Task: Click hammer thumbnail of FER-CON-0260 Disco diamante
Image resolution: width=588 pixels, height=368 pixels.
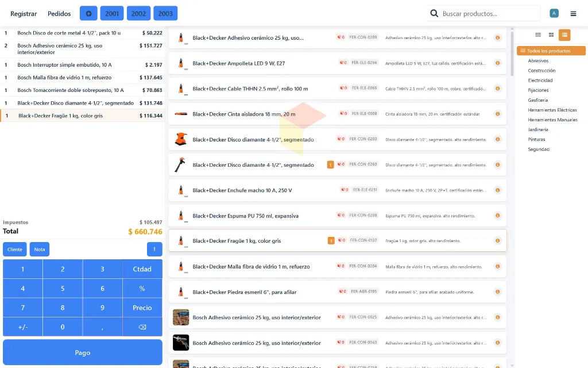Action: pyautogui.click(x=181, y=164)
